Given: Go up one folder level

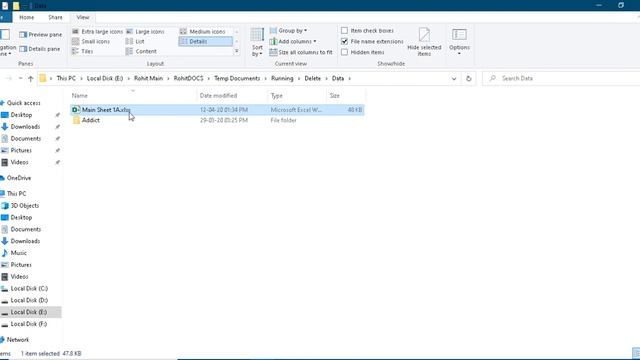Looking at the screenshot, I should (x=31, y=78).
